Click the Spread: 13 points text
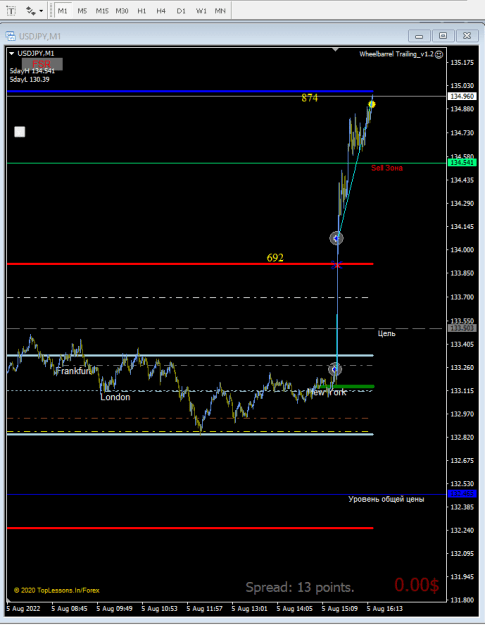Viewport: 485px width, 625px height. point(300,587)
